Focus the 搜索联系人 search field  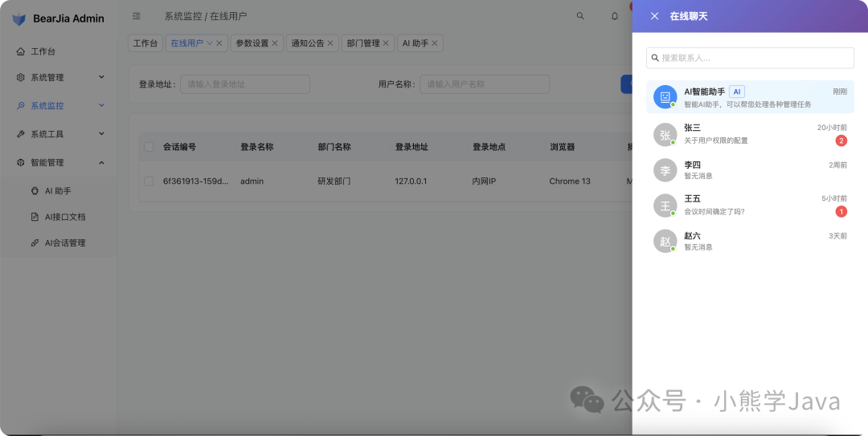[x=750, y=58]
